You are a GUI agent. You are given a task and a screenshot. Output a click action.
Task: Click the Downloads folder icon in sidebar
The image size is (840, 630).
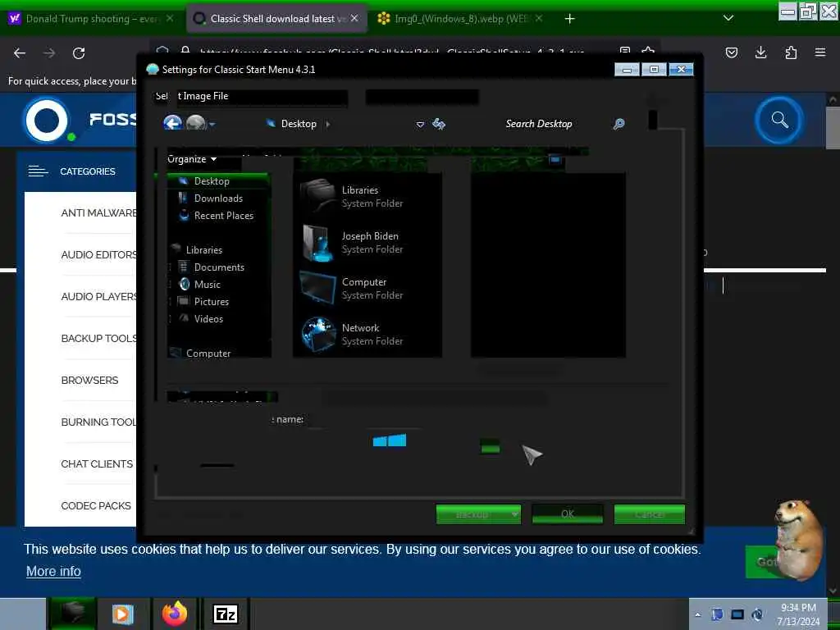(x=183, y=198)
